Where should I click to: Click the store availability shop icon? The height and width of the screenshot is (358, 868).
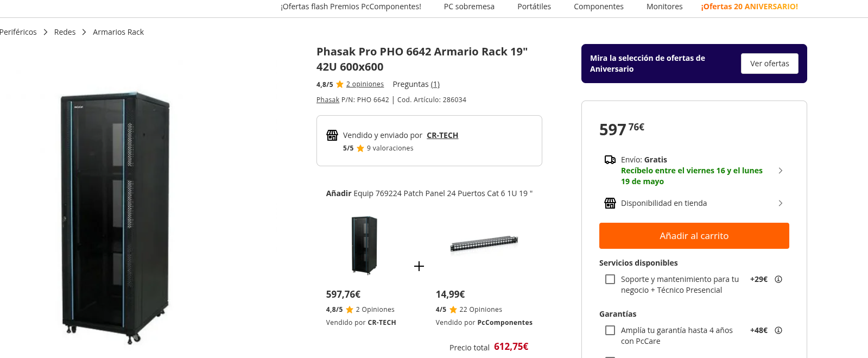click(610, 203)
